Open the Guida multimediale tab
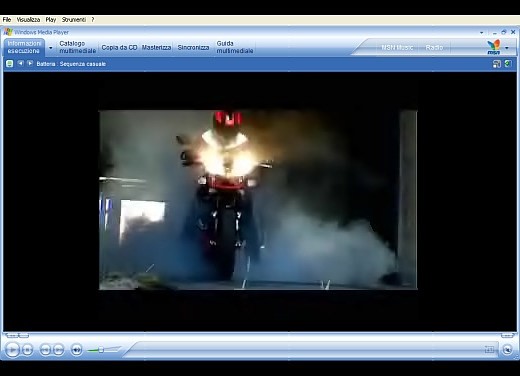Screen dimensions: 520x376 [235, 47]
